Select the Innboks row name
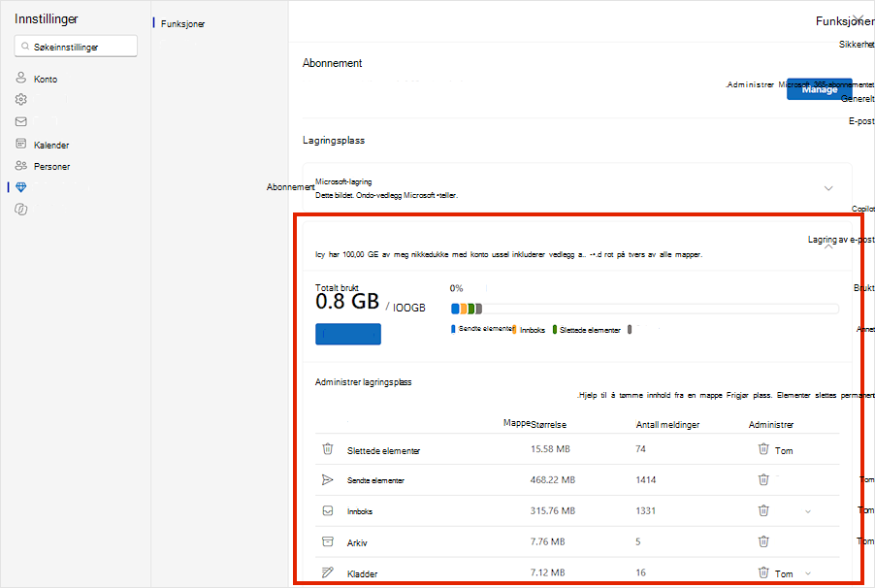875x588 pixels. (x=359, y=511)
